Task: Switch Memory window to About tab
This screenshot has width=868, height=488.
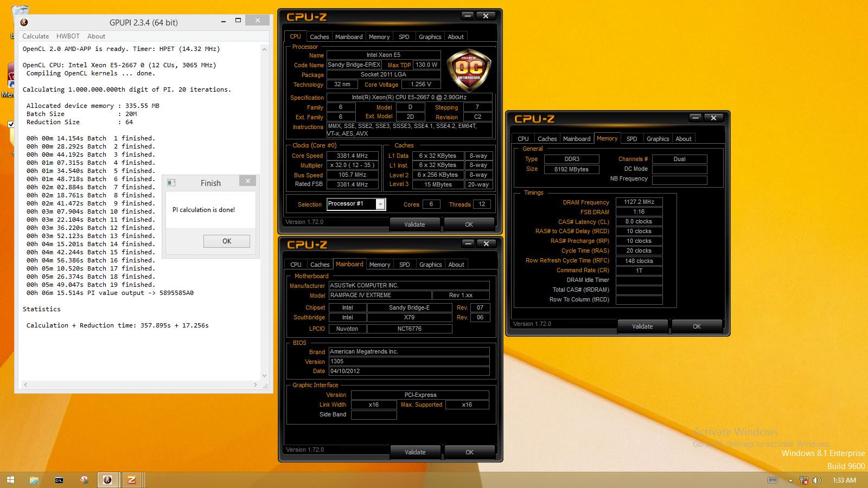Action: tap(684, 139)
